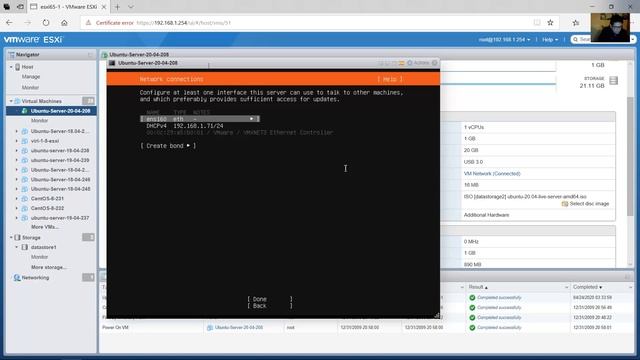Click the browser Home icon

coord(64,23)
